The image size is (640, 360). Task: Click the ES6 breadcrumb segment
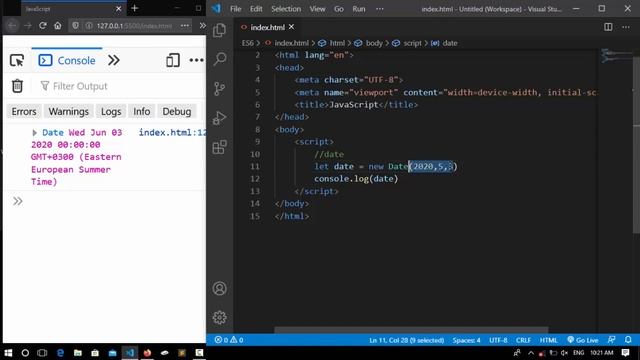tap(247, 43)
